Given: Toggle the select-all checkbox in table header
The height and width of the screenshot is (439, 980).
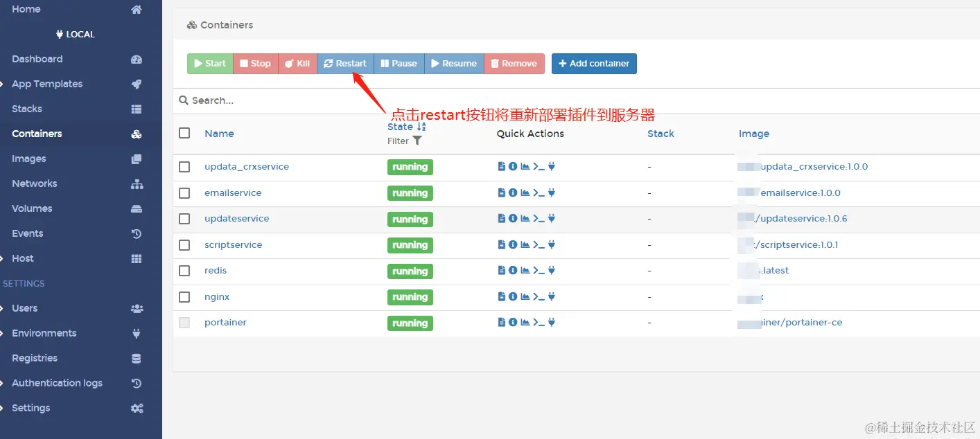Looking at the screenshot, I should coord(184,133).
